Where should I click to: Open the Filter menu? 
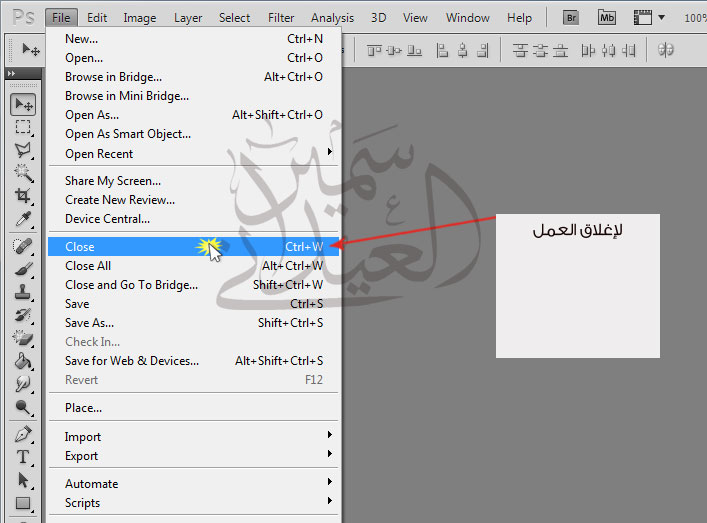[281, 18]
